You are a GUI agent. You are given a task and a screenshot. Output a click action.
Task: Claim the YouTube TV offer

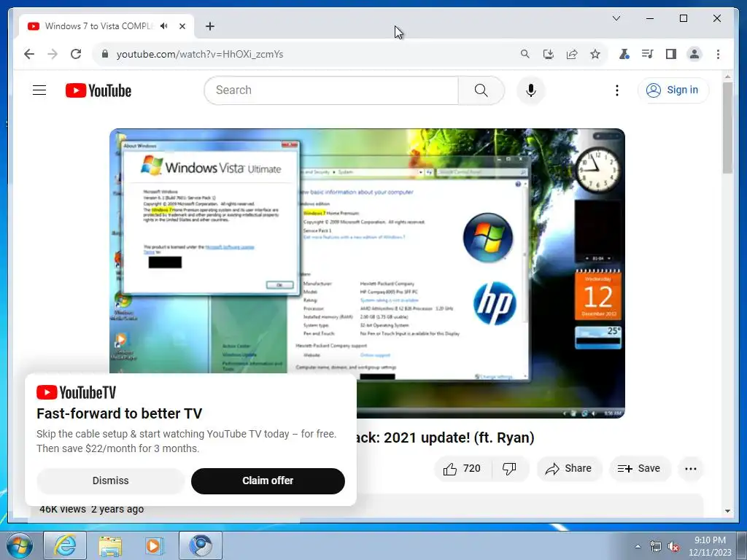(268, 481)
